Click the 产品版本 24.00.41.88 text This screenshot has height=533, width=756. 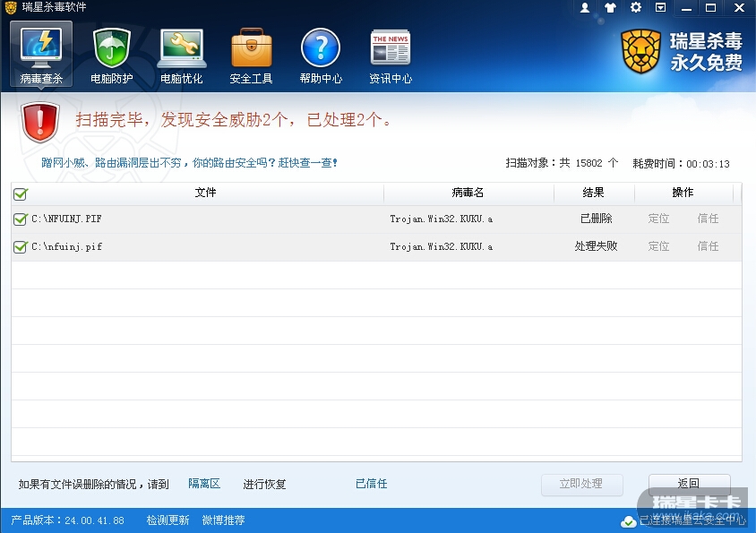click(x=67, y=520)
